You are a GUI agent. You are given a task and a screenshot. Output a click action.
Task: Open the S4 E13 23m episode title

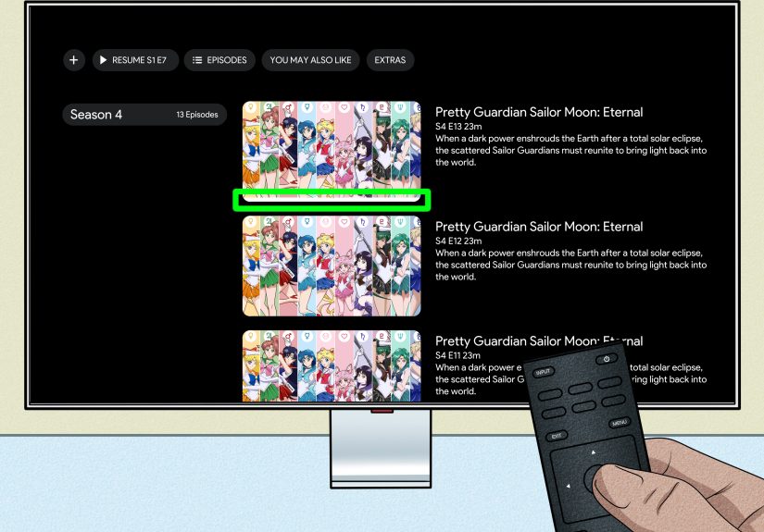point(539,113)
